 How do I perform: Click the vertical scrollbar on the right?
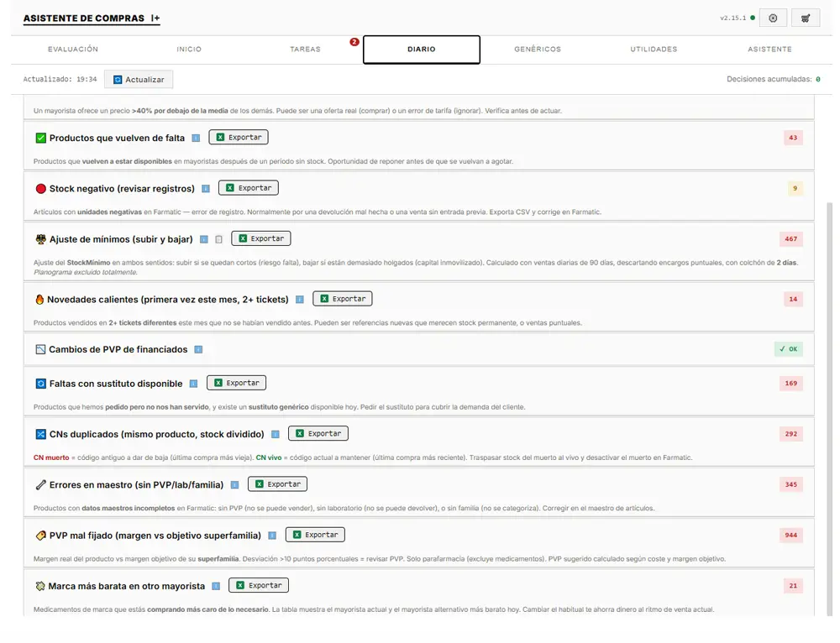(x=830, y=409)
